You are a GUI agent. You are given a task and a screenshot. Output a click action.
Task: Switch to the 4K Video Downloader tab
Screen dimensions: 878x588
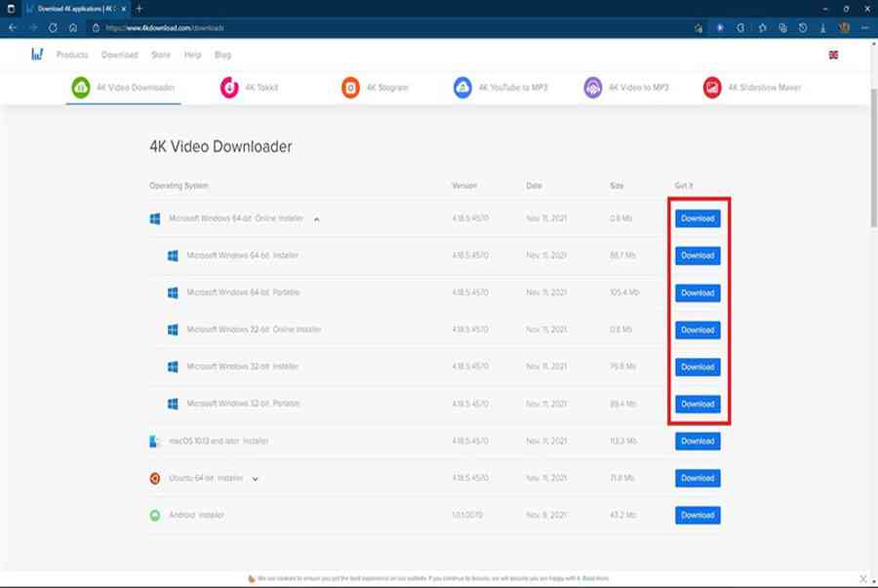point(123,88)
